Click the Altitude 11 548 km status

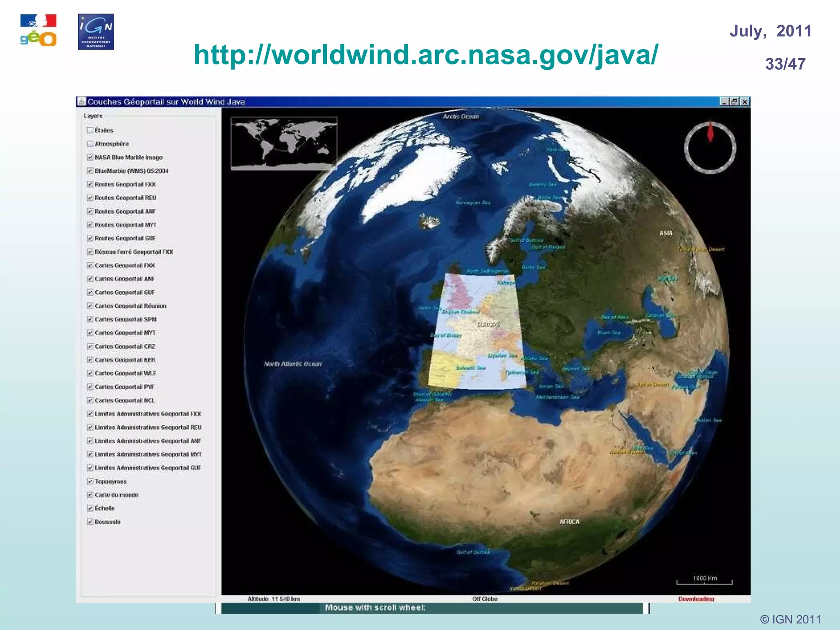pos(274,599)
